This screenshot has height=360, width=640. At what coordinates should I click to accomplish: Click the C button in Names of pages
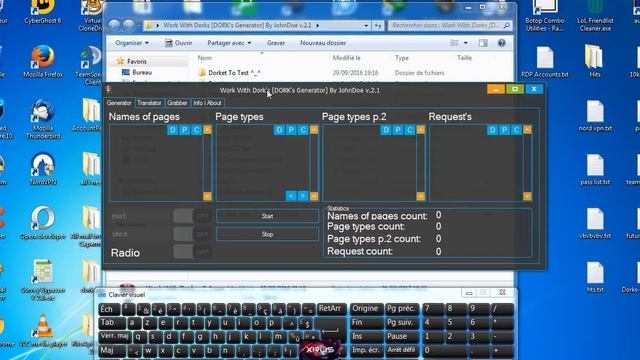(196, 130)
